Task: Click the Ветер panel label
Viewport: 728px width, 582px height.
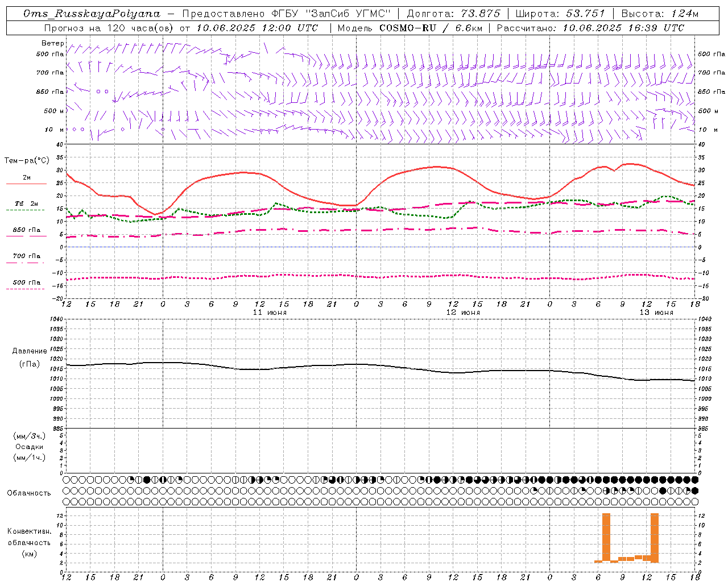Action: pos(52,43)
